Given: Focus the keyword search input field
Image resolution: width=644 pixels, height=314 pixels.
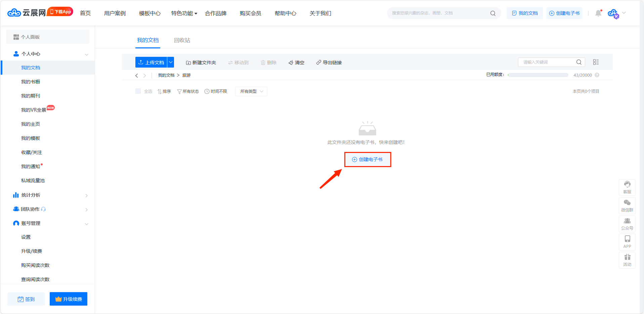Looking at the screenshot, I should (547, 62).
